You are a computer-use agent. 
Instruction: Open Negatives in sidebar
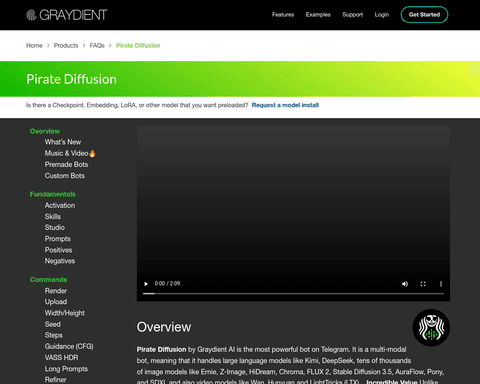[60, 261]
